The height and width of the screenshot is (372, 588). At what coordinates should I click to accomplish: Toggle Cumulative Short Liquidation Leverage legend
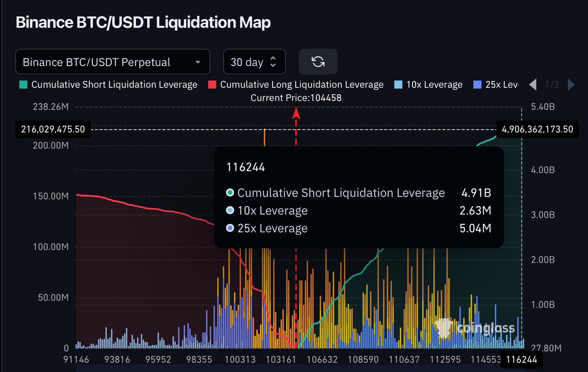pyautogui.click(x=108, y=84)
